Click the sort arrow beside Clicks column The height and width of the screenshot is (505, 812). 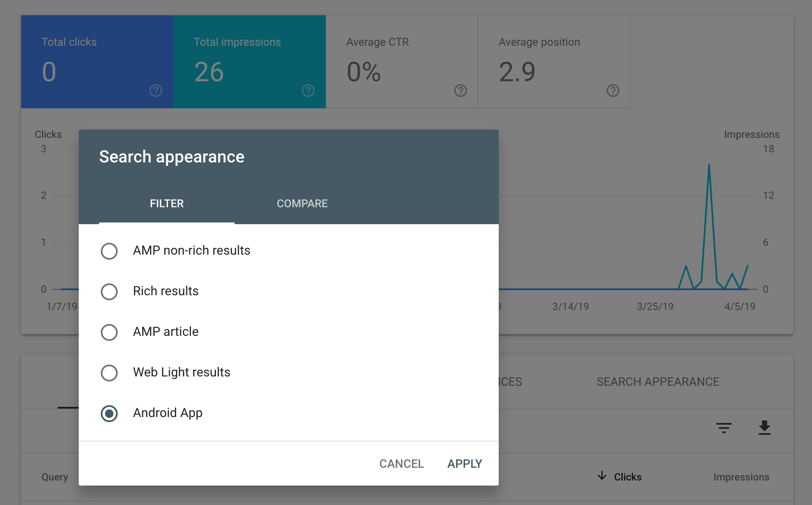602,476
